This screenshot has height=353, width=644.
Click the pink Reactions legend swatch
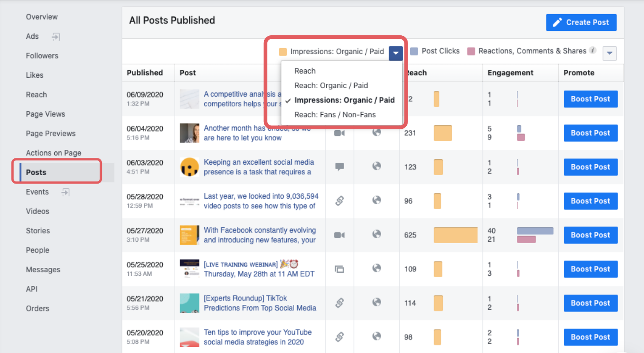point(471,51)
